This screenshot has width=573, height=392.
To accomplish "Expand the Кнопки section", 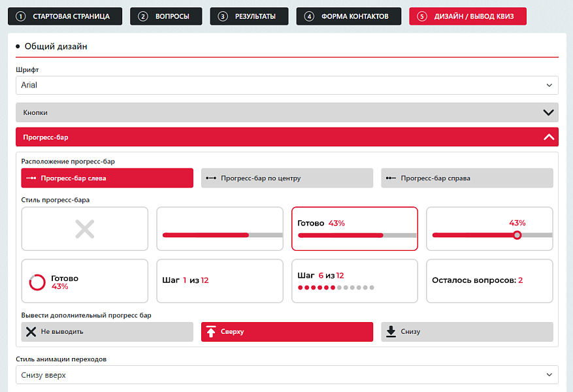I will (x=287, y=112).
